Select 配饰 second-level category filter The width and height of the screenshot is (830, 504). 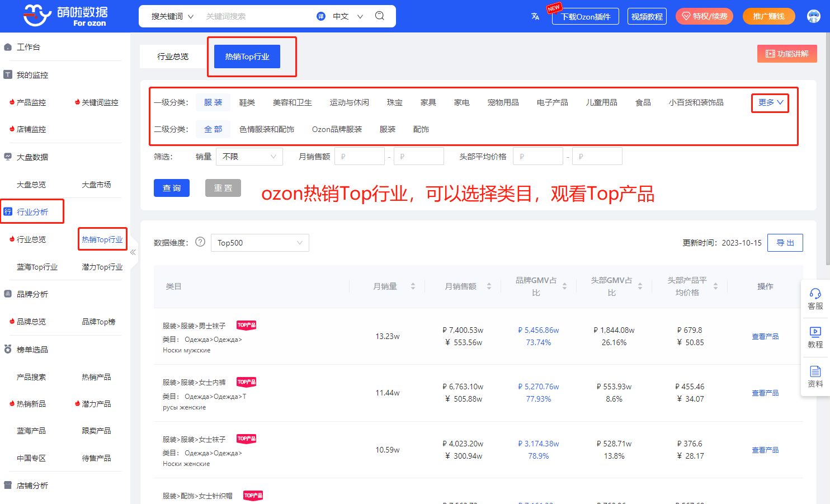pyautogui.click(x=421, y=129)
